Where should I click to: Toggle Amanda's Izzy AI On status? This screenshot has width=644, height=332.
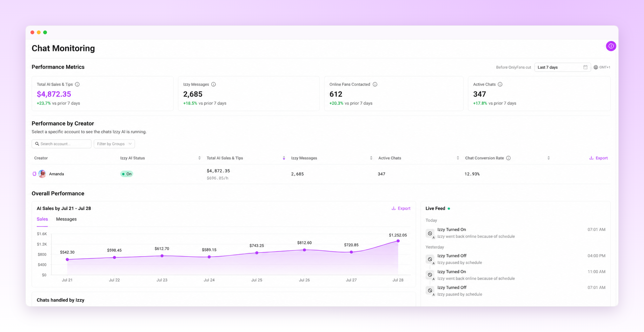pyautogui.click(x=127, y=174)
